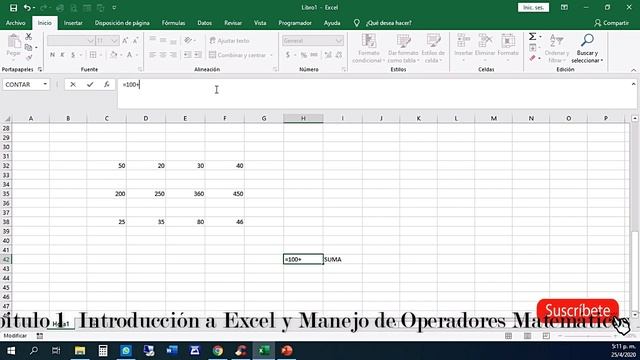Open the font name dropdown
The width and height of the screenshot is (640, 360).
coord(90,41)
